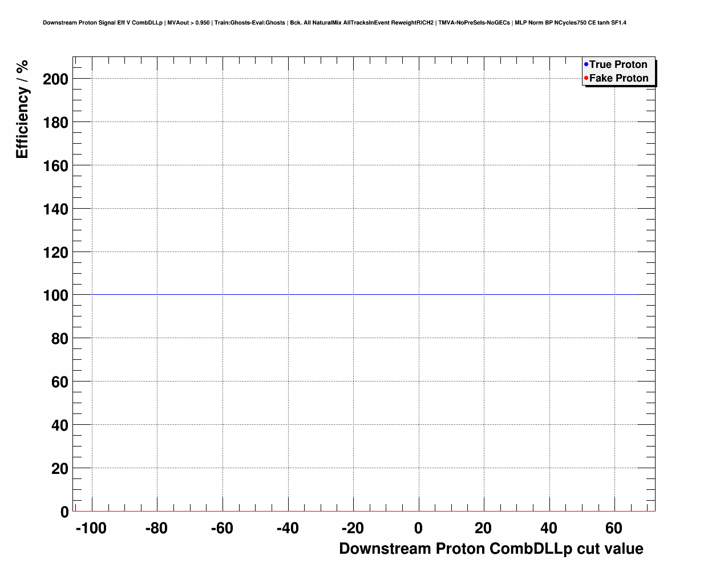728x568 pixels.
Task: Click the x-axis label -40
Action: pos(288,529)
